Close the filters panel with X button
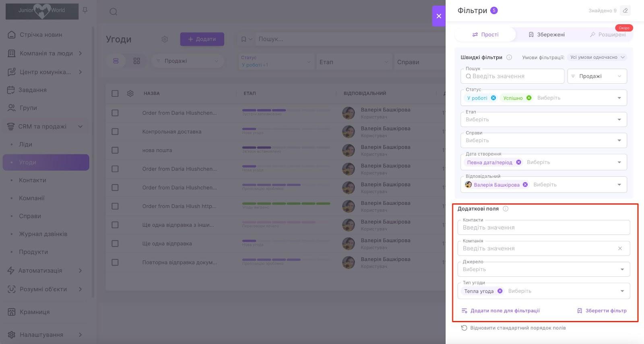This screenshot has width=644, height=344. 439,16
